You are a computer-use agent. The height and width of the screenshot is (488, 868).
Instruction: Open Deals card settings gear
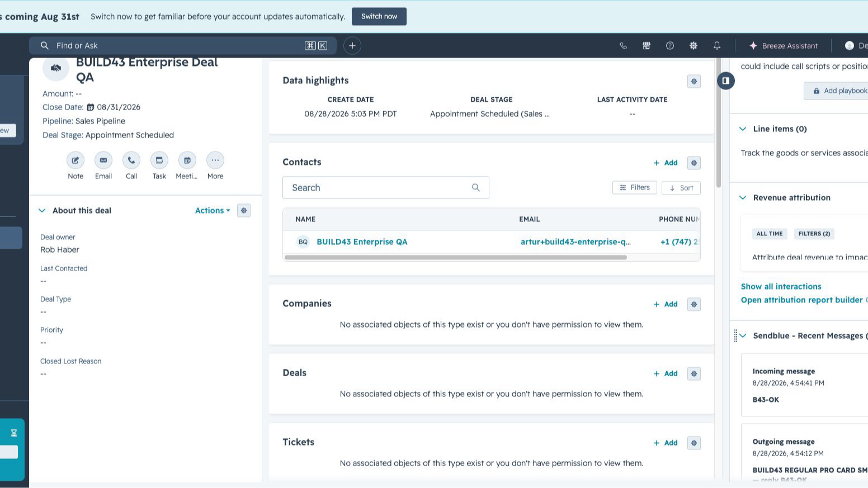694,374
